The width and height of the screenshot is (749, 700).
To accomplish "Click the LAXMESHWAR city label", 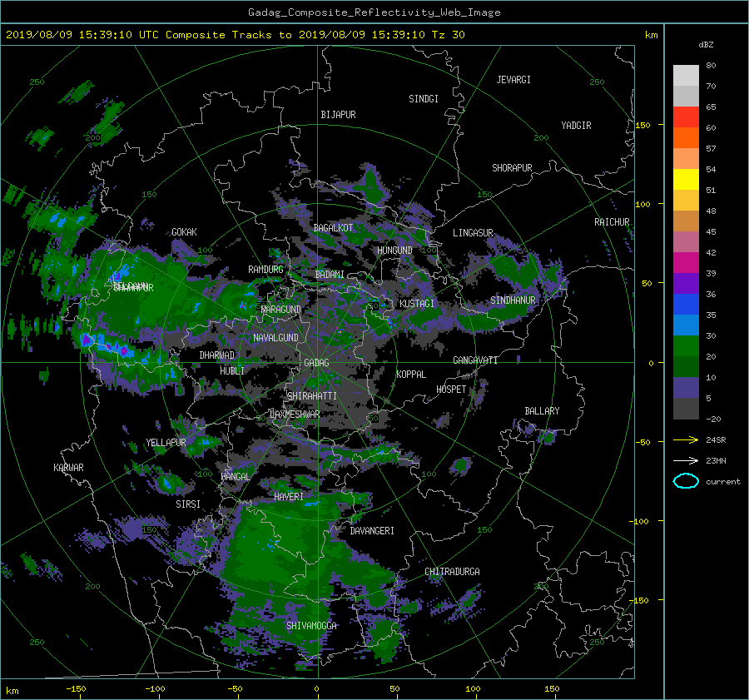I will pos(295,415).
